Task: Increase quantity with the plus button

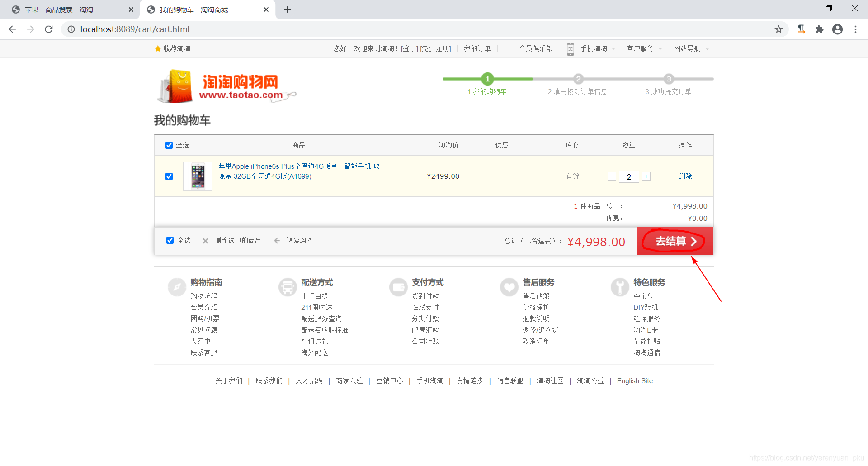Action: (x=646, y=176)
